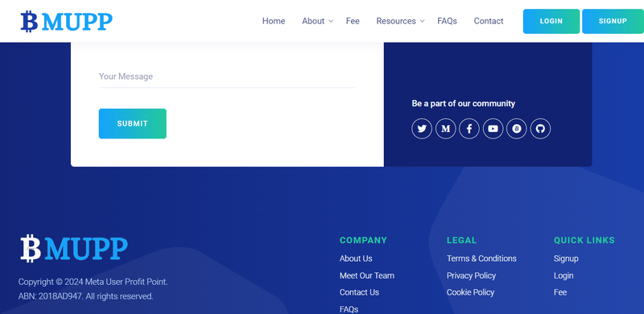
Task: Submit the contact form
Action: coord(132,123)
